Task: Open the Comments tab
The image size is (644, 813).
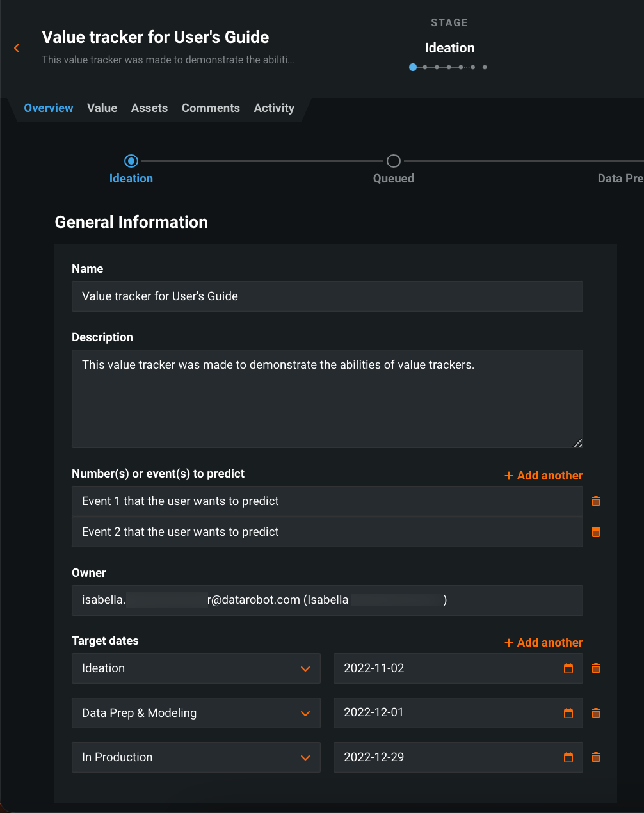Action: (211, 108)
